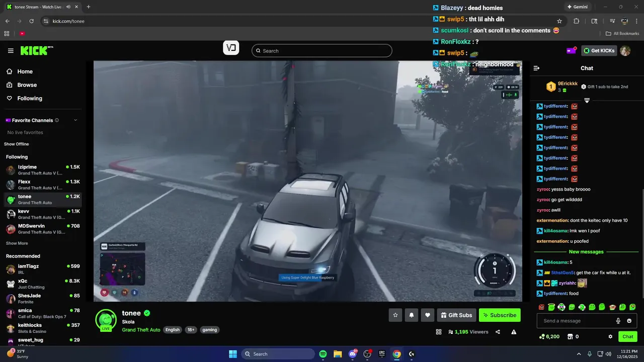Screen dimensions: 644x362
Task: Expand following list with Show More
Action: [17, 243]
